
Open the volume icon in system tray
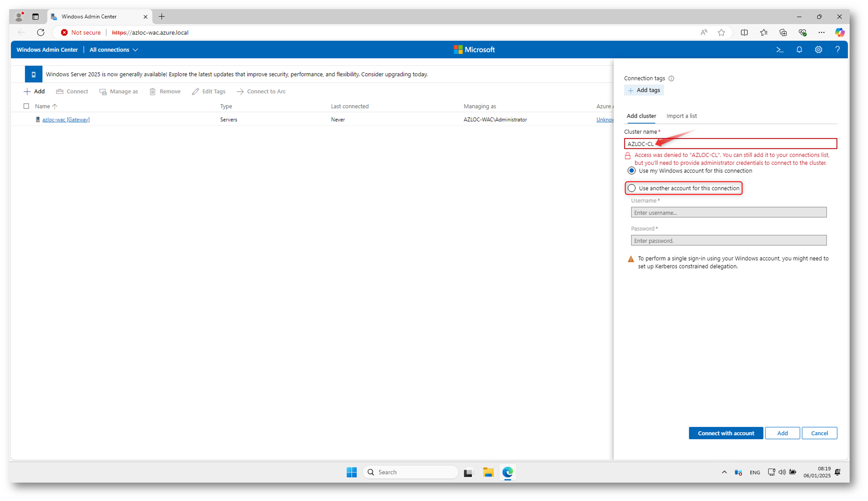tap(782, 472)
